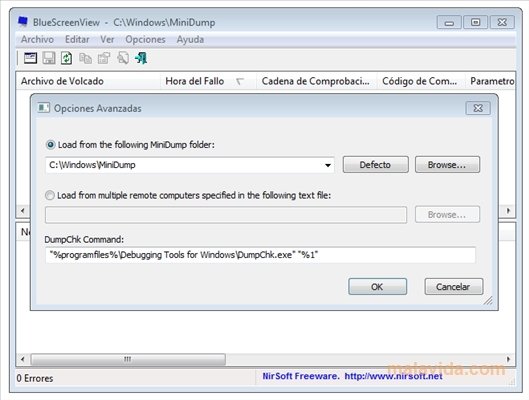Click the DumpChk Command label
Image resolution: width=529 pixels, height=400 pixels.
point(84,239)
